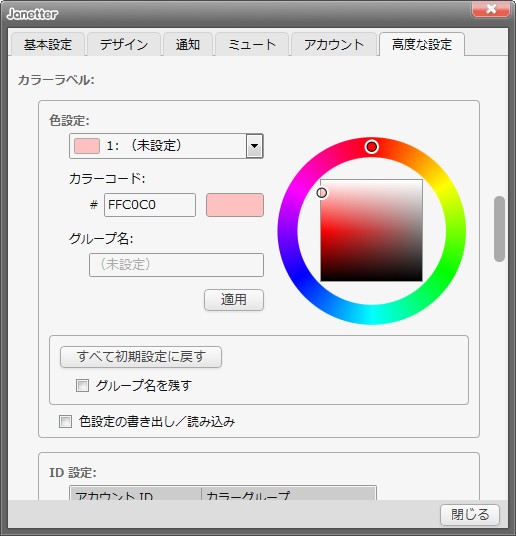The width and height of the screenshot is (516, 536).
Task: Select the 高度な設定 tab
Action: click(x=422, y=44)
